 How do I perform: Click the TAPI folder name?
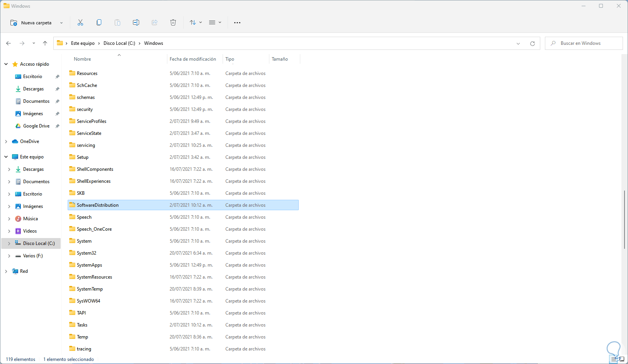click(x=81, y=313)
